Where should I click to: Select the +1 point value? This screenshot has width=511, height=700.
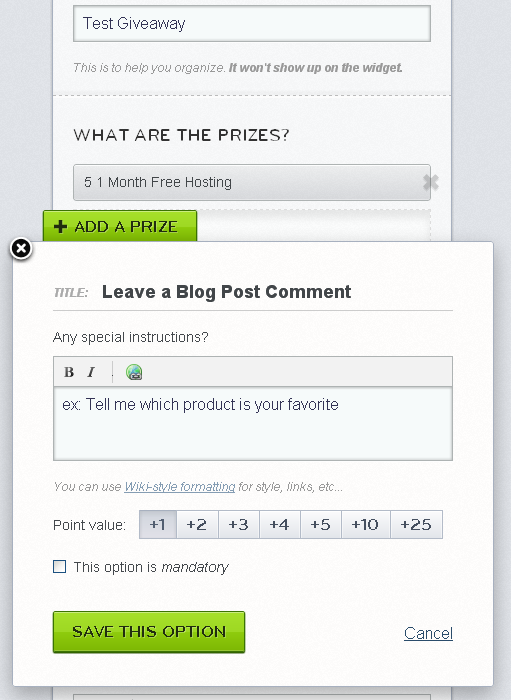[x=158, y=525]
